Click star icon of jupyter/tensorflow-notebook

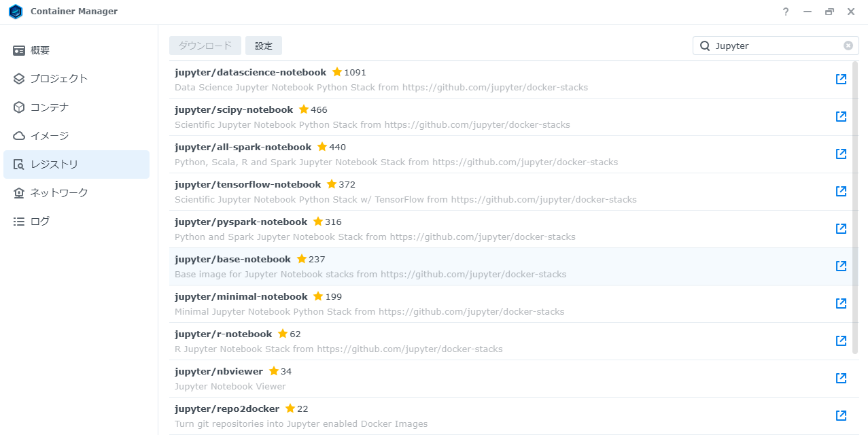[332, 184]
